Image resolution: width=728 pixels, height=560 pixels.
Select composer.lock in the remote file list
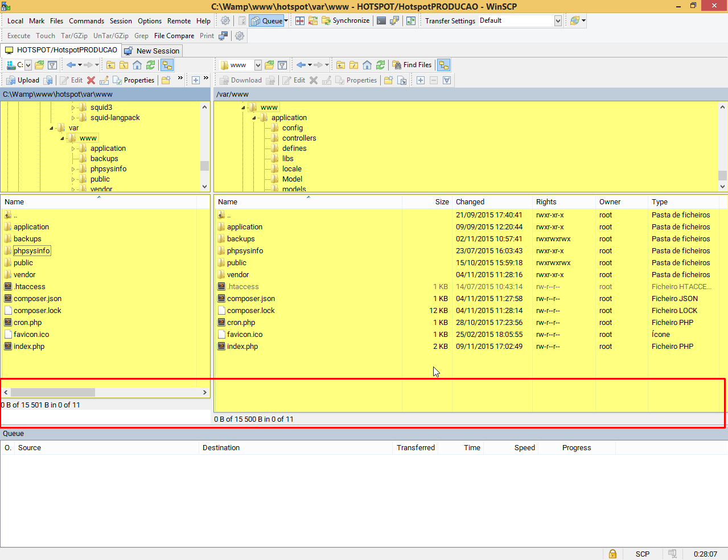pos(250,311)
